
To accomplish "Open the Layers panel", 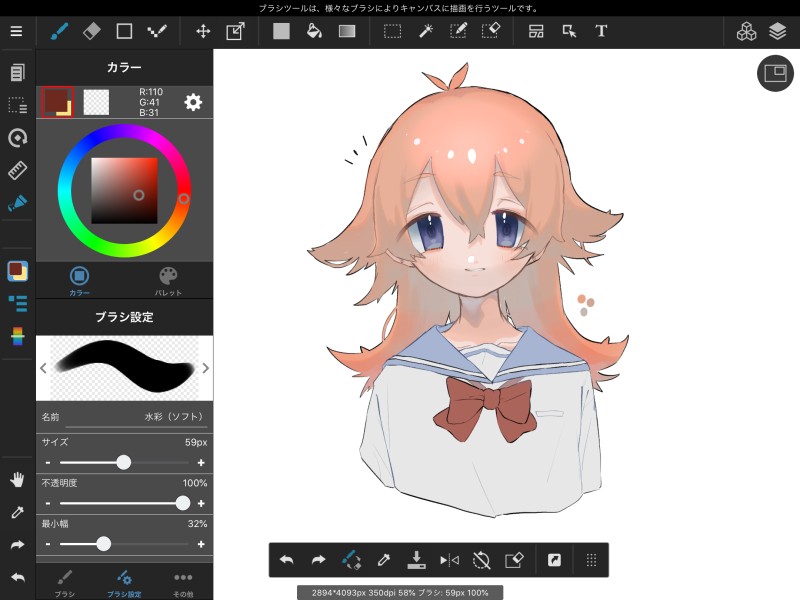I will click(777, 31).
